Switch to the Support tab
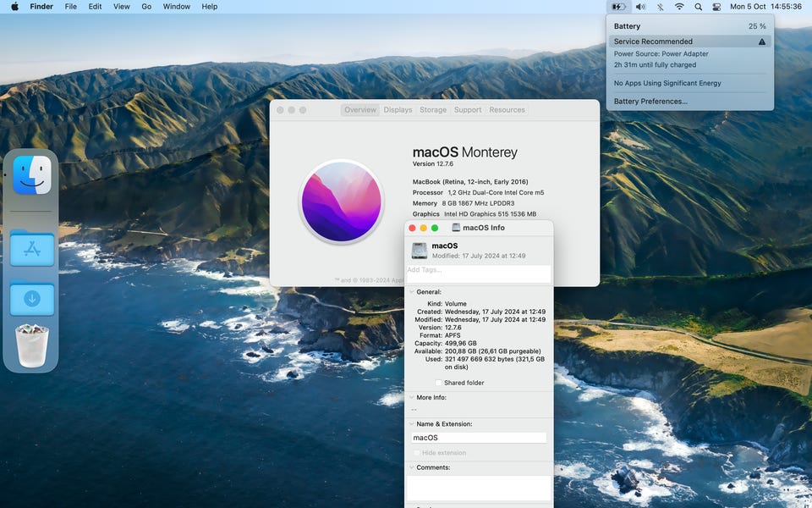Screen dimensions: 812x508 468,110
